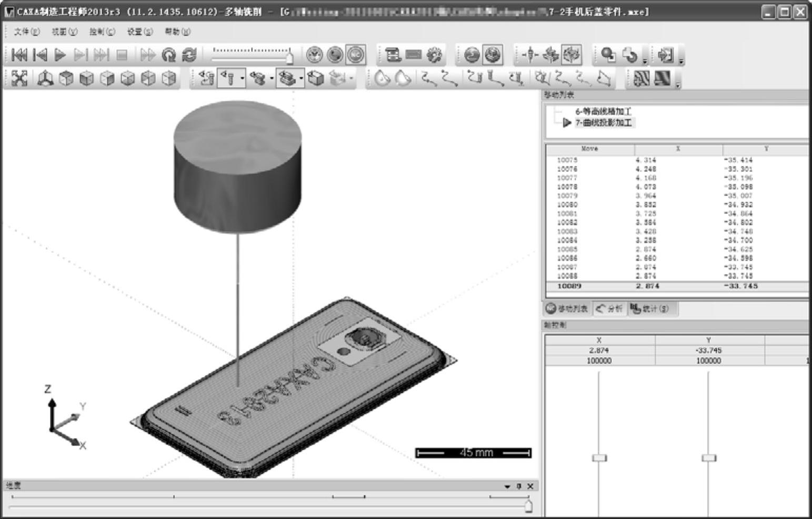This screenshot has width=812, height=519.
Task: Click the gear settings icon in toolbar
Action: [x=434, y=55]
